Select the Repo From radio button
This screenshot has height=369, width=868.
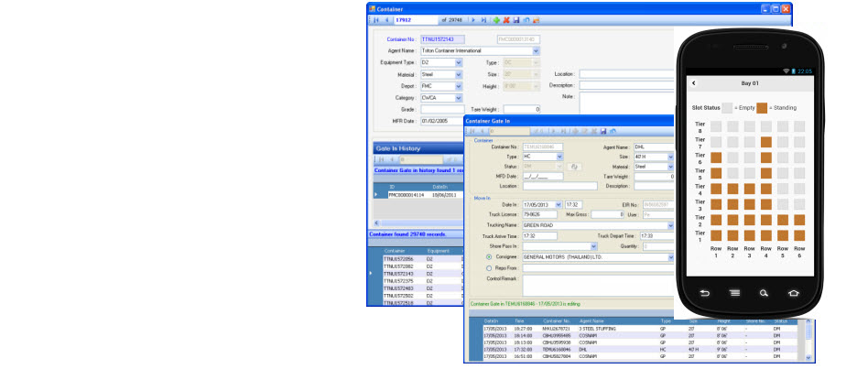pyautogui.click(x=489, y=268)
